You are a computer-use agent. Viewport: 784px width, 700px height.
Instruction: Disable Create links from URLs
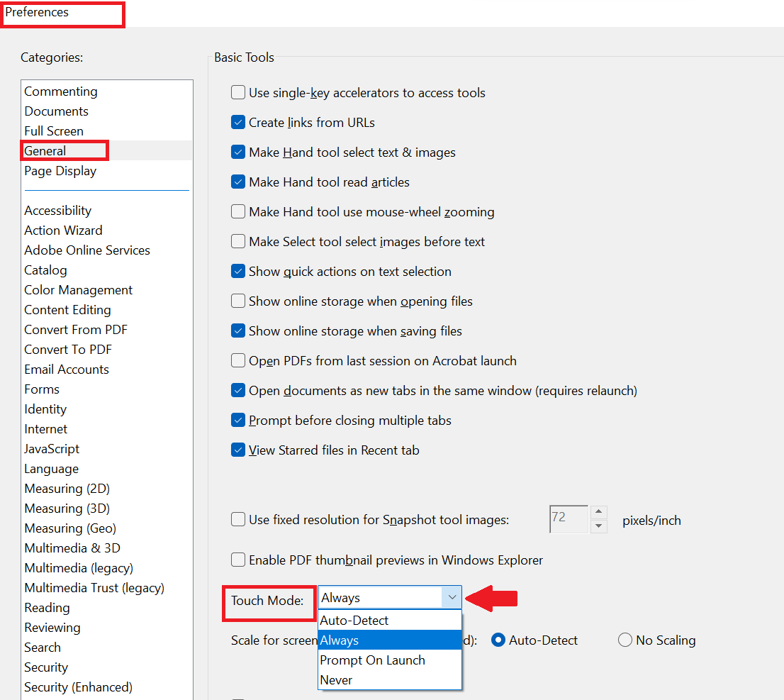point(238,122)
